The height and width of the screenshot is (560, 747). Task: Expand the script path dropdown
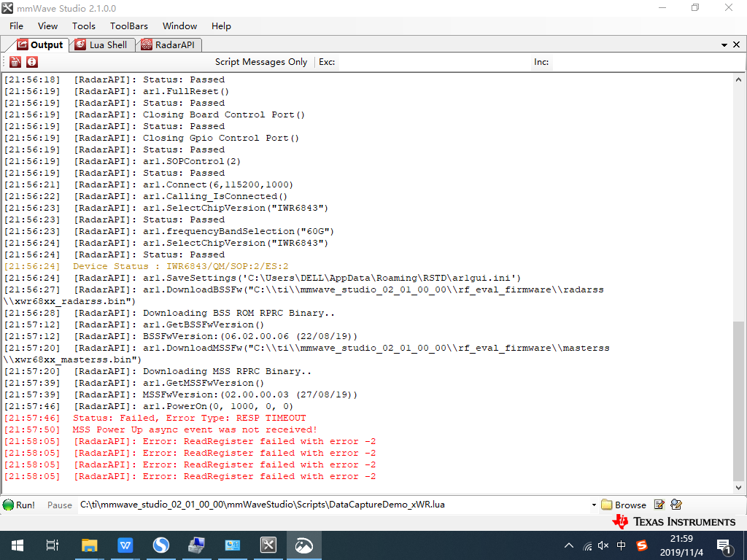594,505
